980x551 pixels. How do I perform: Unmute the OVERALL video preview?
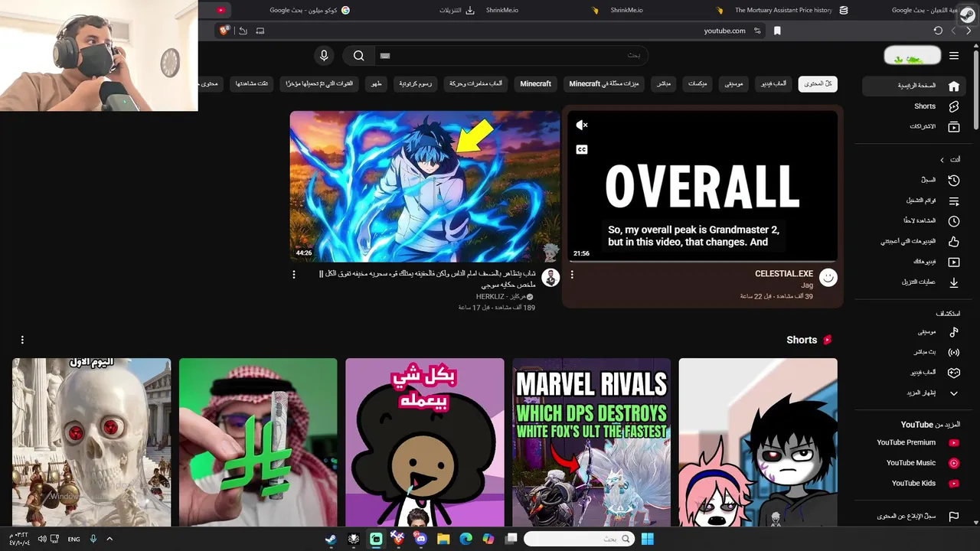pos(582,125)
